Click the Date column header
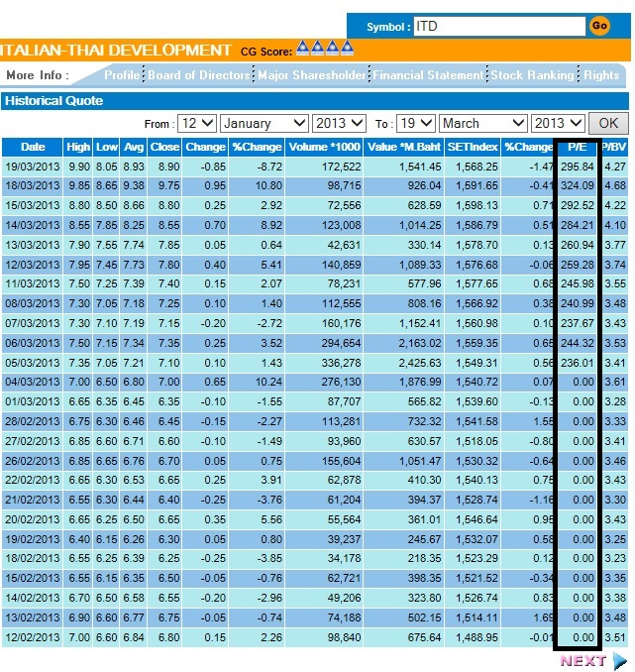635x672 pixels. [33, 147]
